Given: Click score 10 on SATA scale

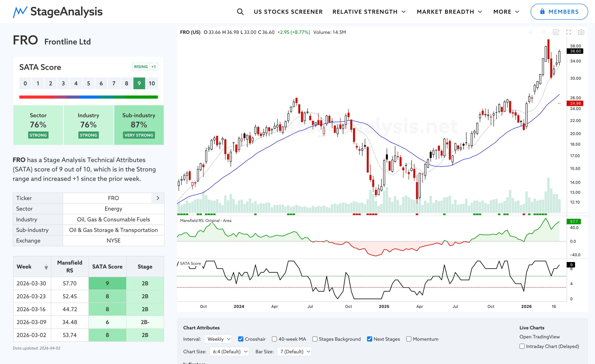Looking at the screenshot, I should click(152, 83).
